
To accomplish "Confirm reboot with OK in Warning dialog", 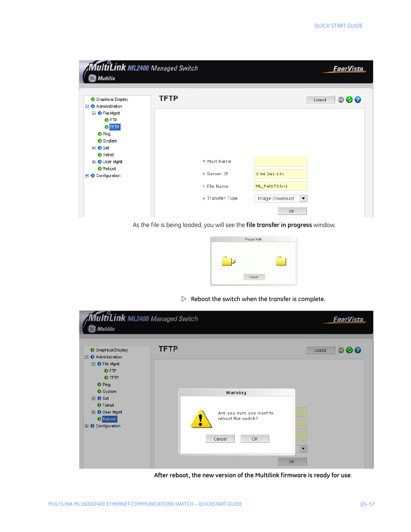I will click(255, 439).
